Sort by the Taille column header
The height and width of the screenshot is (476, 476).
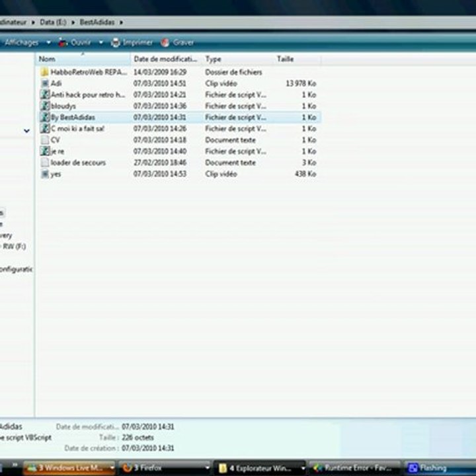[x=297, y=59]
